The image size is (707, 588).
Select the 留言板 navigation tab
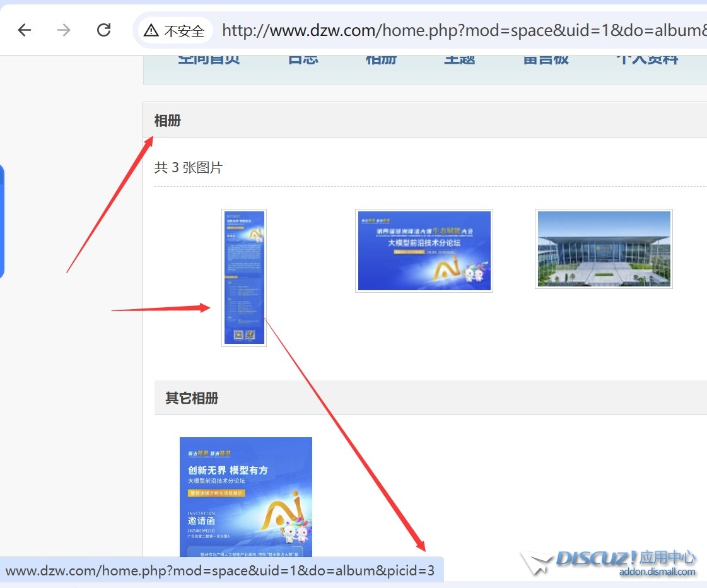546,60
